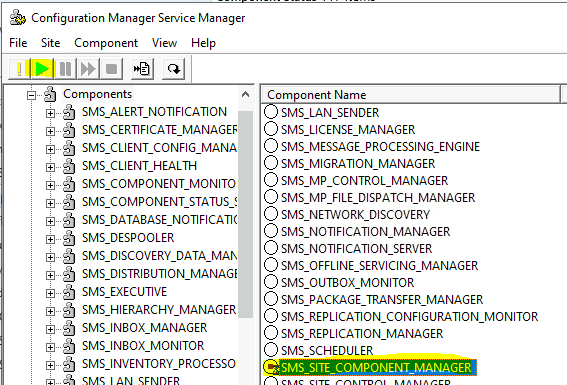
Task: Expand the SMS_EXECUTIVE node
Action: (x=50, y=293)
